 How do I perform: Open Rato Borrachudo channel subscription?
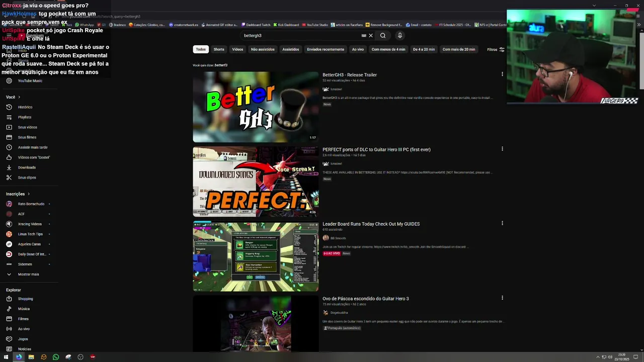(30, 204)
